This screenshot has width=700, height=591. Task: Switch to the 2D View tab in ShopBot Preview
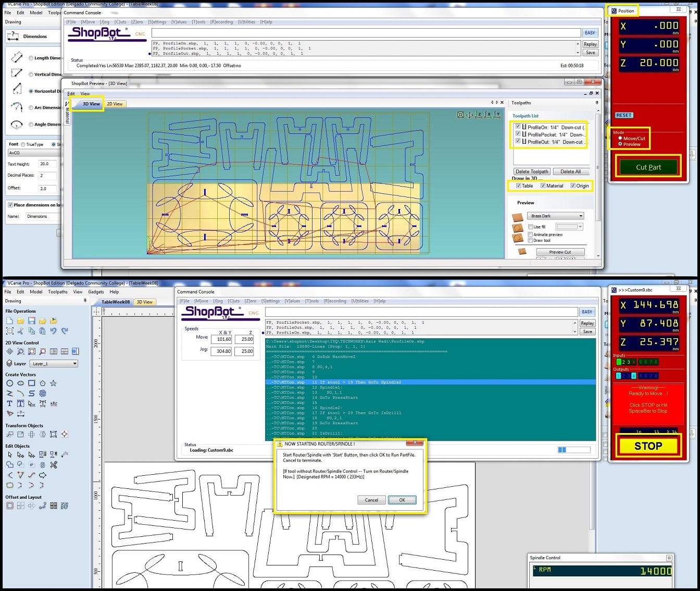click(x=115, y=104)
